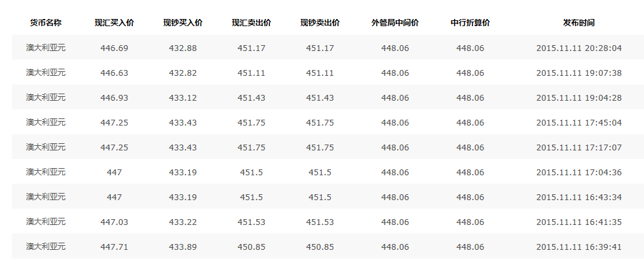The width and height of the screenshot is (644, 259).
Task: Click the 现钞买入价 column header
Action: pyautogui.click(x=183, y=22)
